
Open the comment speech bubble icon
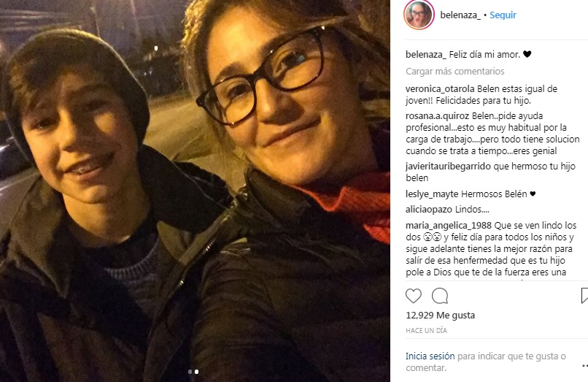[x=440, y=296]
